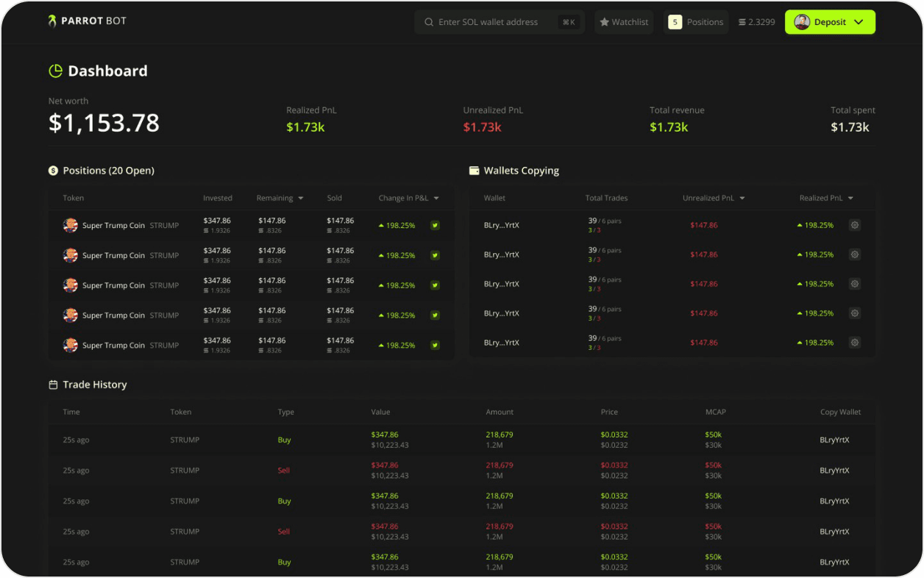
Task: Click the Positions (20 Open) heading
Action: pos(109,171)
